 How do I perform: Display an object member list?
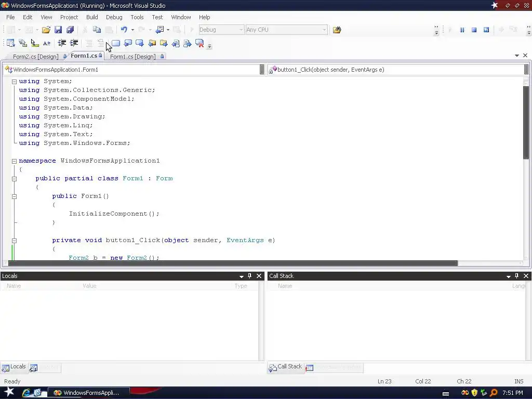click(x=10, y=43)
